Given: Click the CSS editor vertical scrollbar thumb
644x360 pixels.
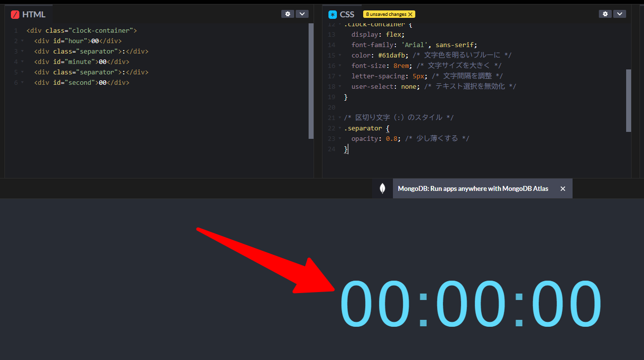Looking at the screenshot, I should coord(629,101).
